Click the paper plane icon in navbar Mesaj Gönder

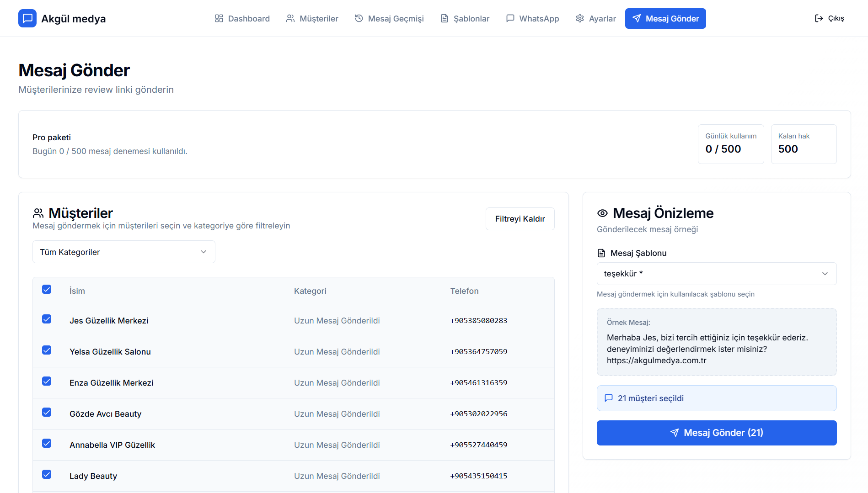637,18
